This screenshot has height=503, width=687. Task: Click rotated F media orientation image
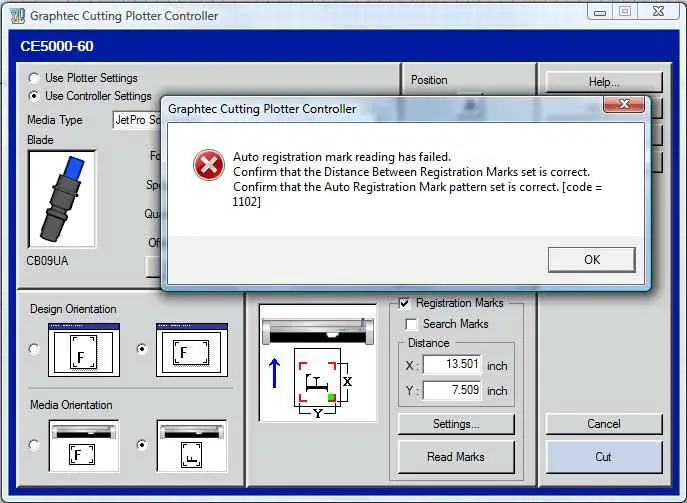[192, 446]
